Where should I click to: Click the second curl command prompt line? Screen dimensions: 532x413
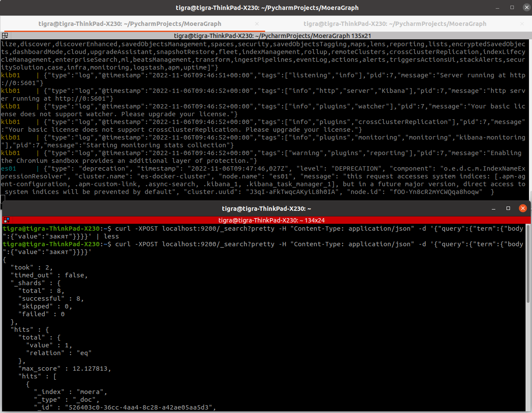(259, 244)
